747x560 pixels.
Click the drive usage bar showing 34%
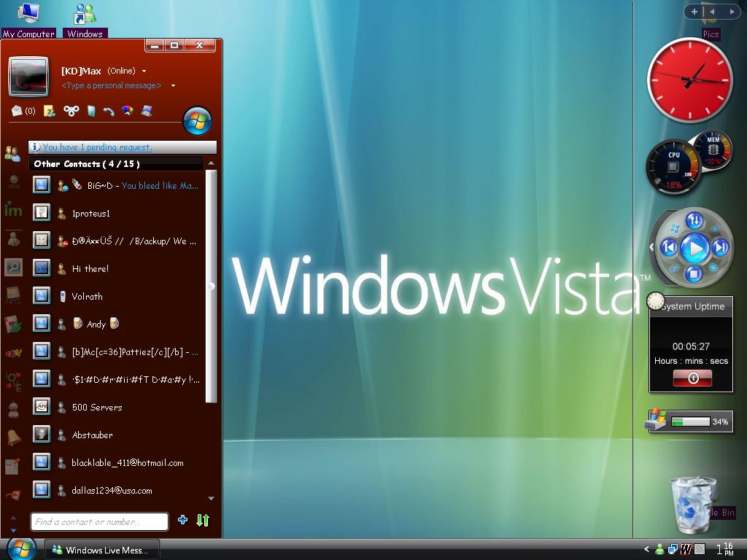coord(690,421)
